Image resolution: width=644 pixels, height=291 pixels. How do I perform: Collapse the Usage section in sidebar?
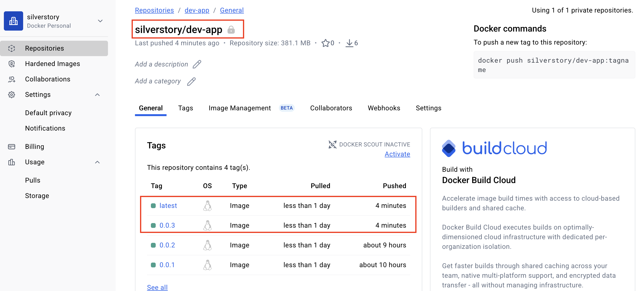click(98, 162)
